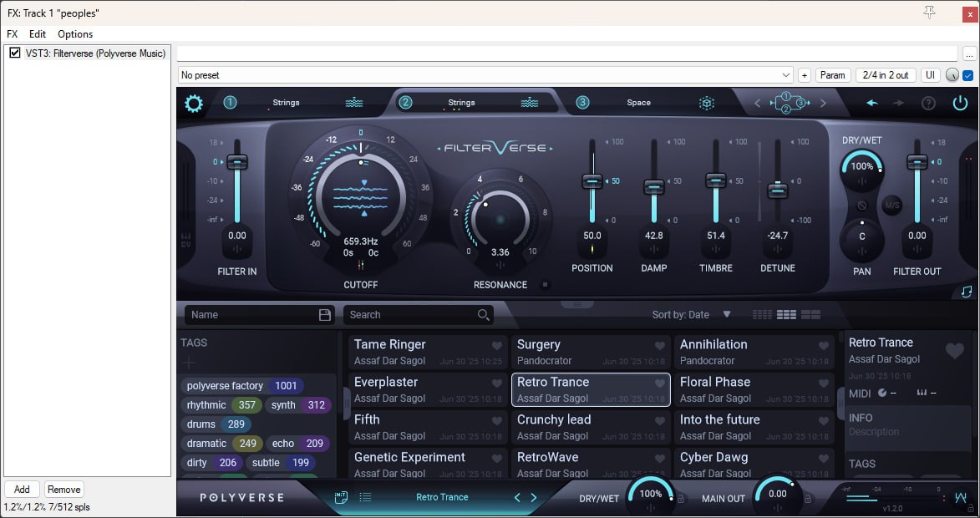Click the save preset disk icon
980x518 pixels.
point(324,315)
